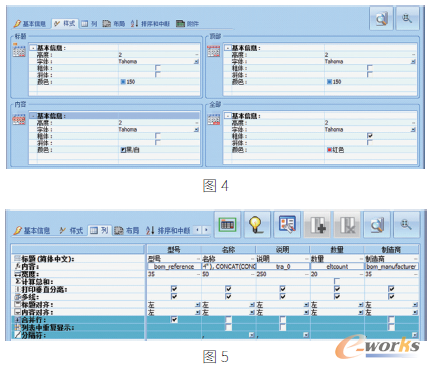This screenshot has width=430, height=369.
Task: Collapse 基本信息 tree in 标题 section
Action: pos(33,48)
